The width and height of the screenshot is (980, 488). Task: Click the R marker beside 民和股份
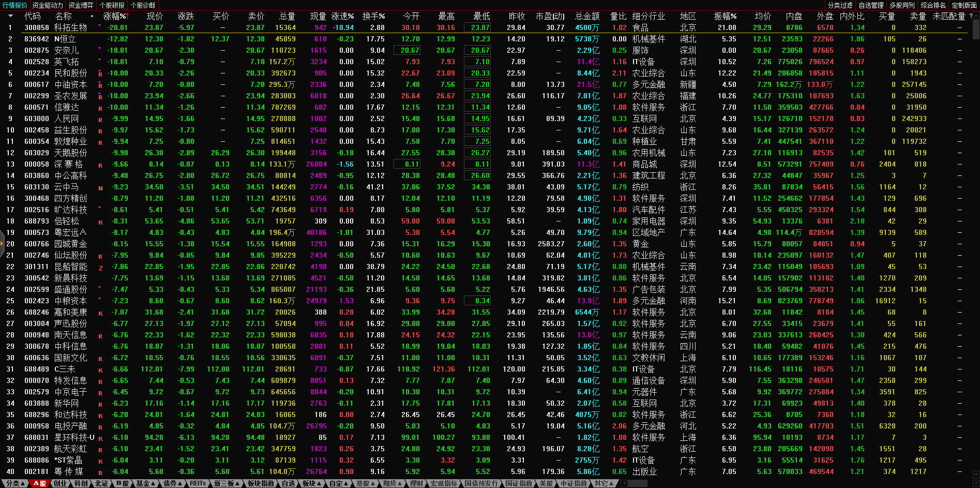100,74
